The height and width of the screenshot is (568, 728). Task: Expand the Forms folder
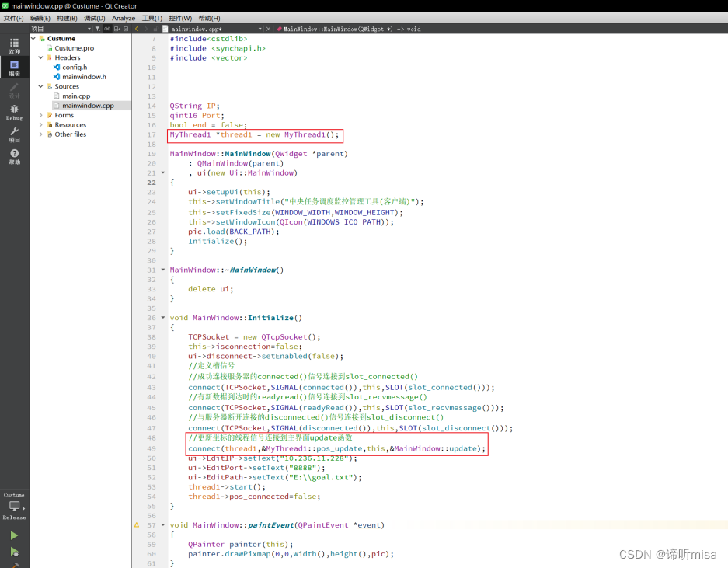40,114
